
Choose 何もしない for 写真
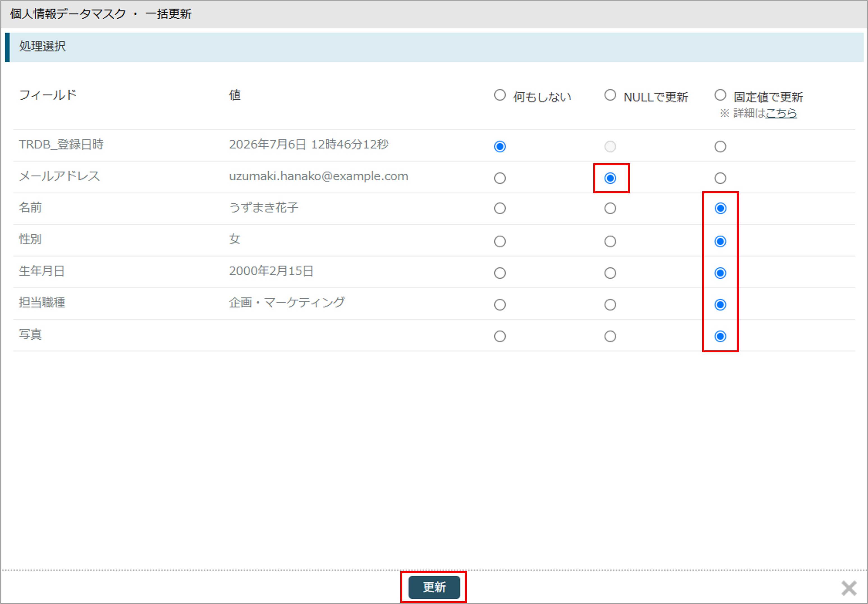(500, 336)
